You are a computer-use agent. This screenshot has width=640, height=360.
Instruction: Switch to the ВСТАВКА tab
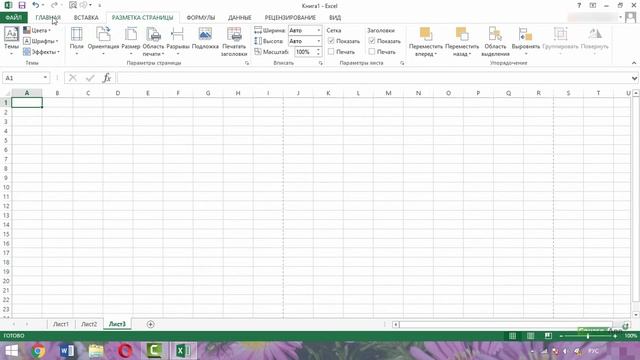tap(86, 18)
